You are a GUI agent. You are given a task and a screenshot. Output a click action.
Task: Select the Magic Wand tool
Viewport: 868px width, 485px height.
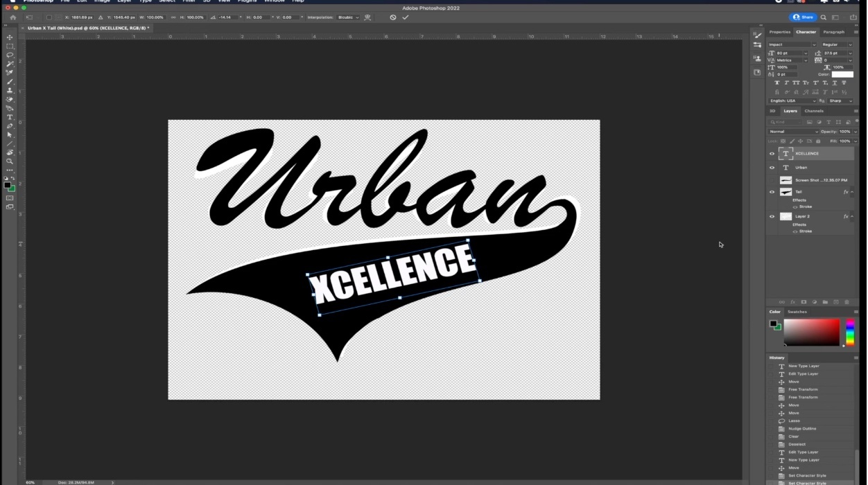pos(10,64)
